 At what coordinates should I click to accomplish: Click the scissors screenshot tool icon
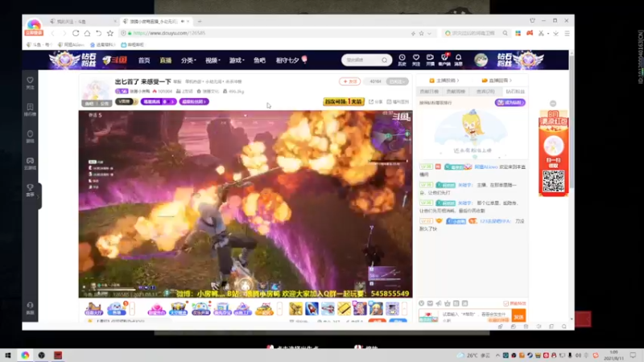point(541,33)
